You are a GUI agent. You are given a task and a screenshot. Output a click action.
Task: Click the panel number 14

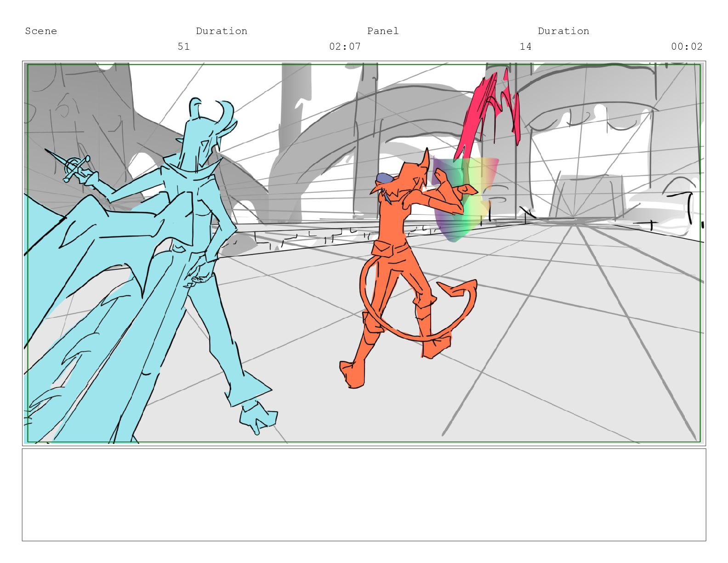coord(526,46)
